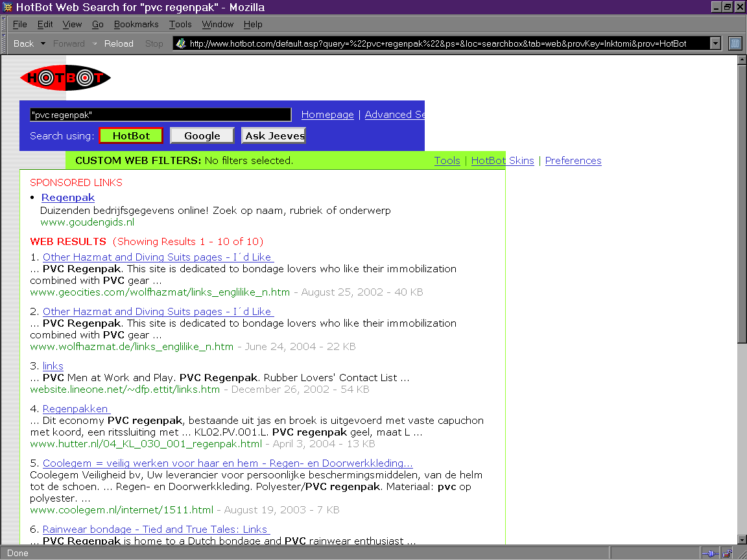Open the Help menu
The width and height of the screenshot is (747, 560).
point(253,24)
